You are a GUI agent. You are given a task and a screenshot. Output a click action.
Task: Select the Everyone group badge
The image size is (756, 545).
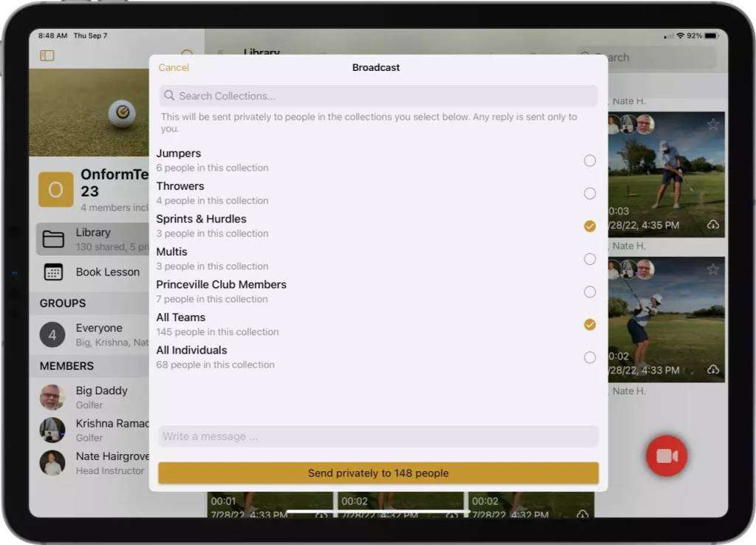coord(52,335)
